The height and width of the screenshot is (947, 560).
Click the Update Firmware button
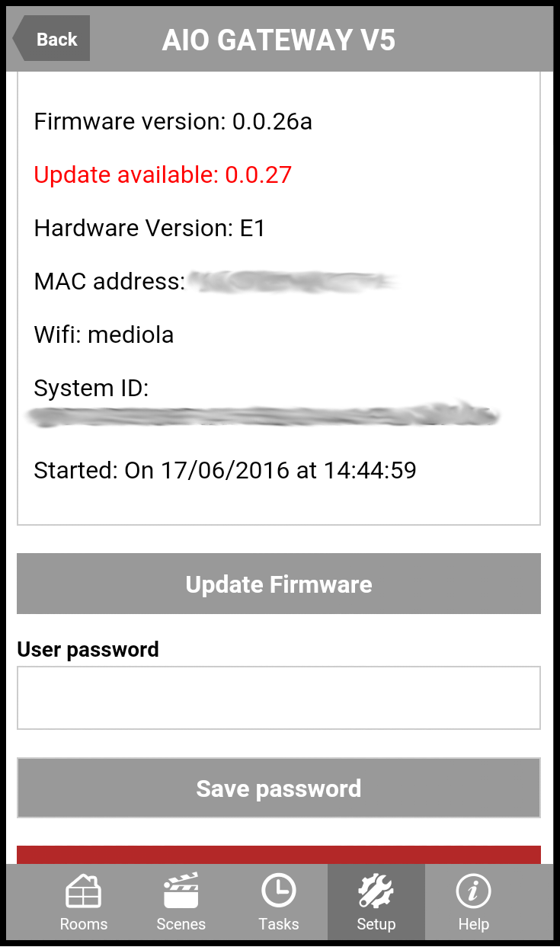(x=279, y=584)
